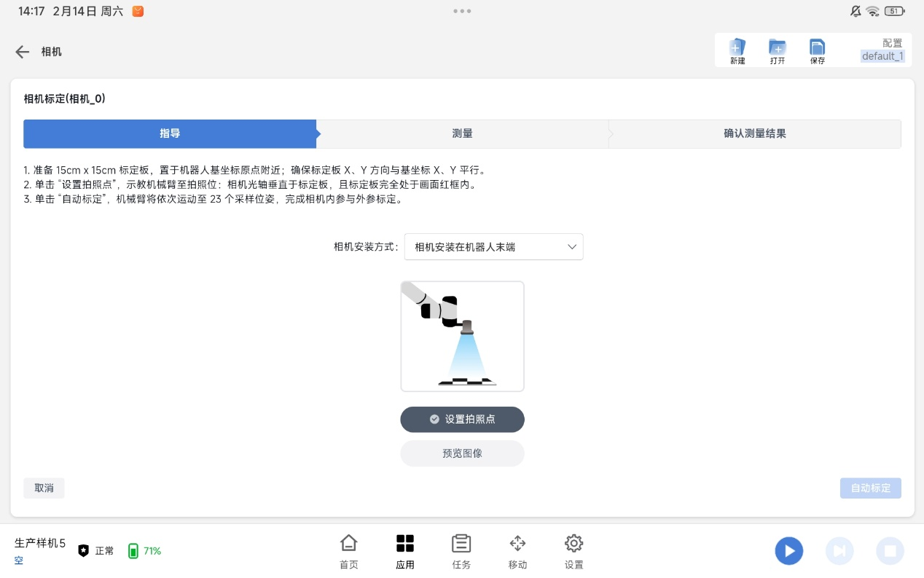
Task: Click the 取消 cancel button
Action: [x=44, y=488]
